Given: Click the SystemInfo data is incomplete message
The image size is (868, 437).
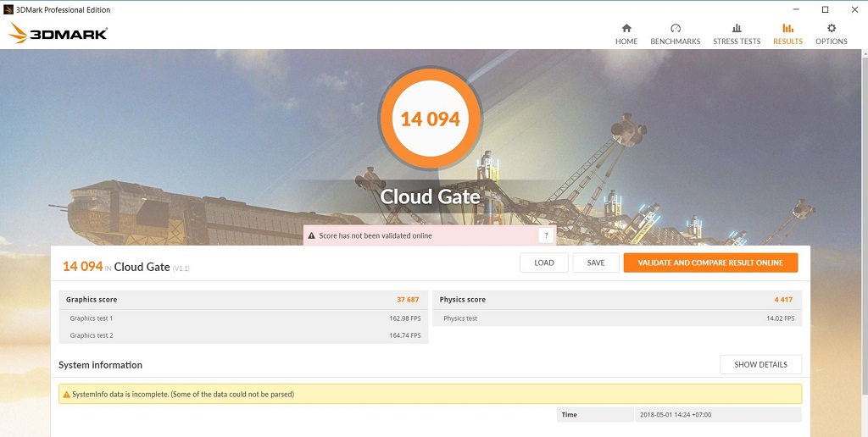Looking at the screenshot, I should click(x=183, y=395).
